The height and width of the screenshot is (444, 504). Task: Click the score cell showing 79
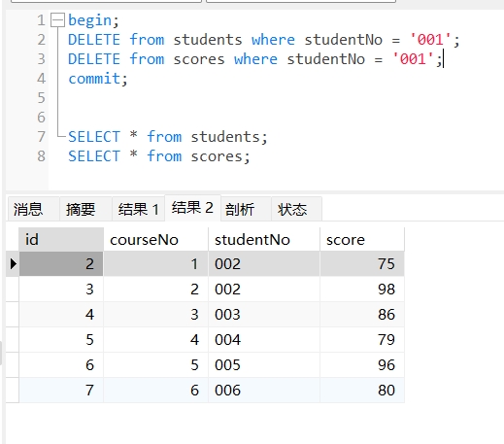pos(362,340)
